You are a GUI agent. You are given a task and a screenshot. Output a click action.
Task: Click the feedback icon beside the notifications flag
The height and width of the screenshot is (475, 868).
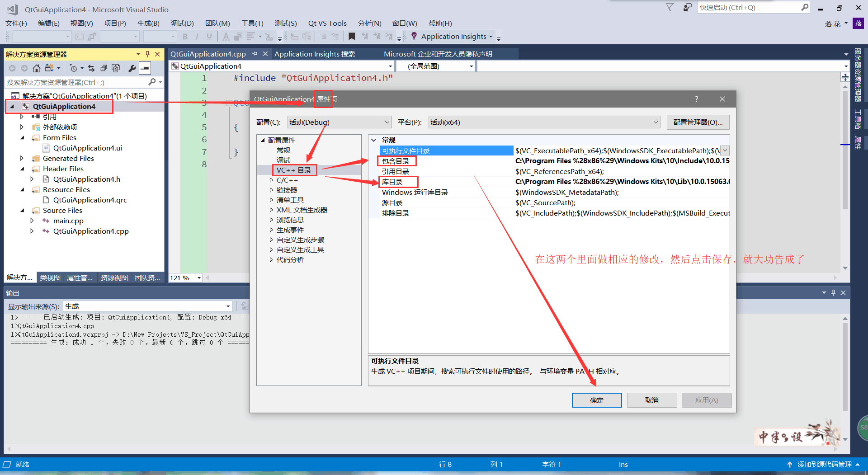point(687,8)
